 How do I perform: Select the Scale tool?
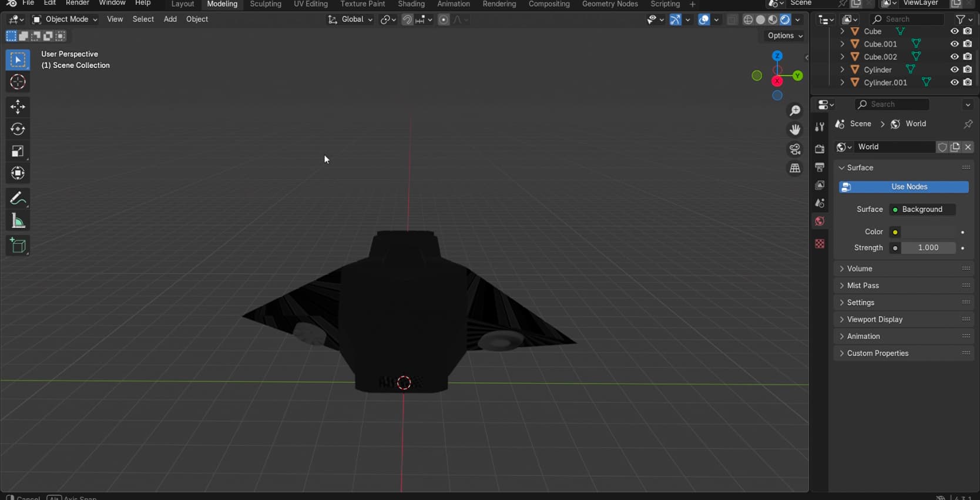point(18,151)
